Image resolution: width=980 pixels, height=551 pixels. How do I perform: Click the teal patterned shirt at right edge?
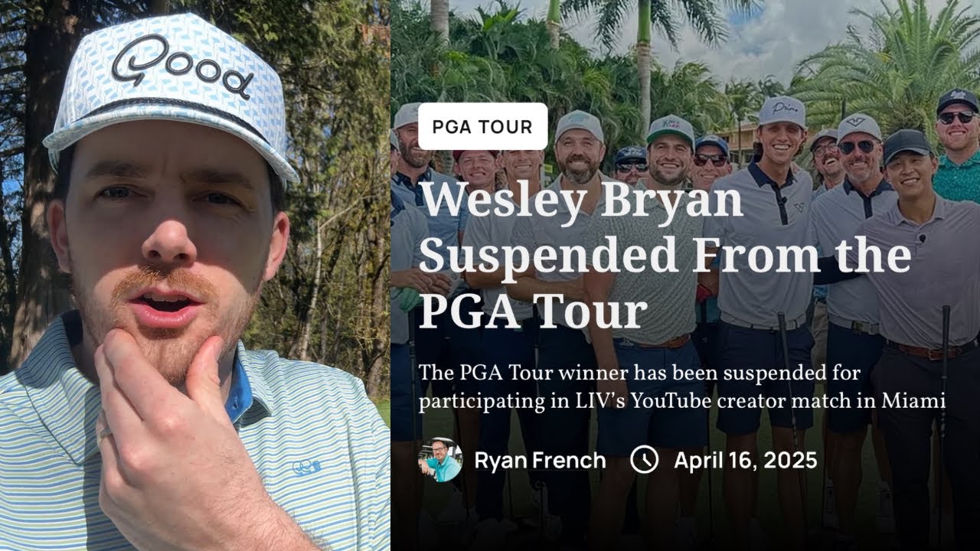tap(957, 175)
